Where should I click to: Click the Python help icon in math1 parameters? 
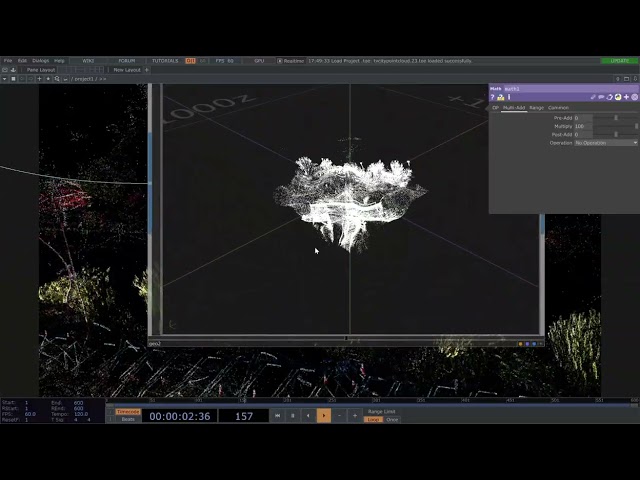pyautogui.click(x=500, y=97)
